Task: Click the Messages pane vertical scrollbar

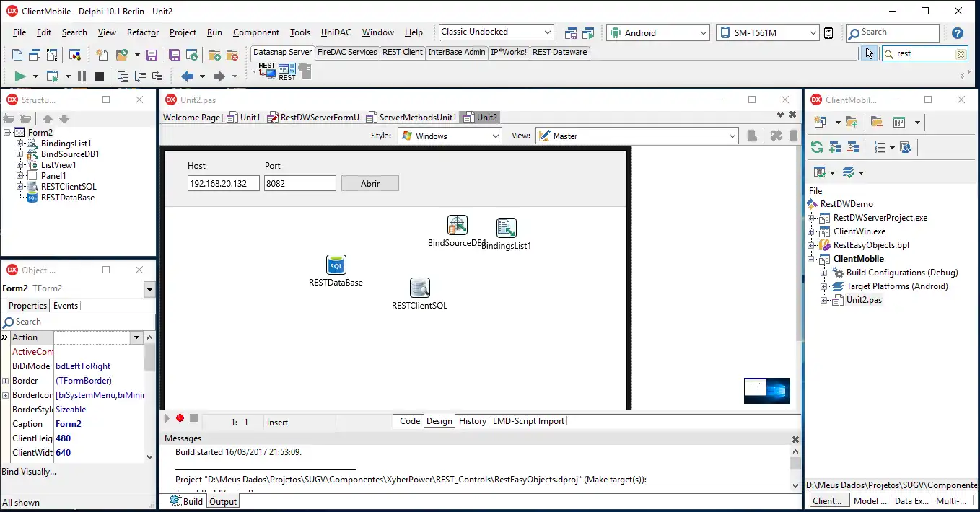Action: pyautogui.click(x=795, y=467)
